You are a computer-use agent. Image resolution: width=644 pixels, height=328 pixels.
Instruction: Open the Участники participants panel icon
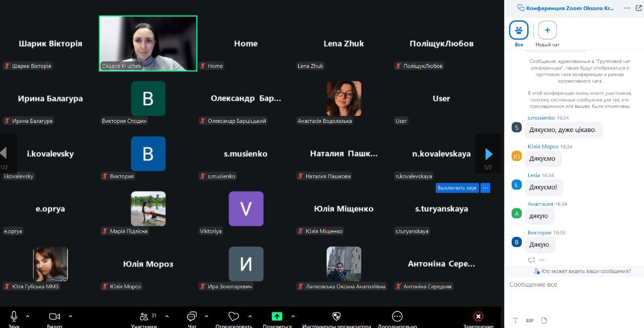144,316
